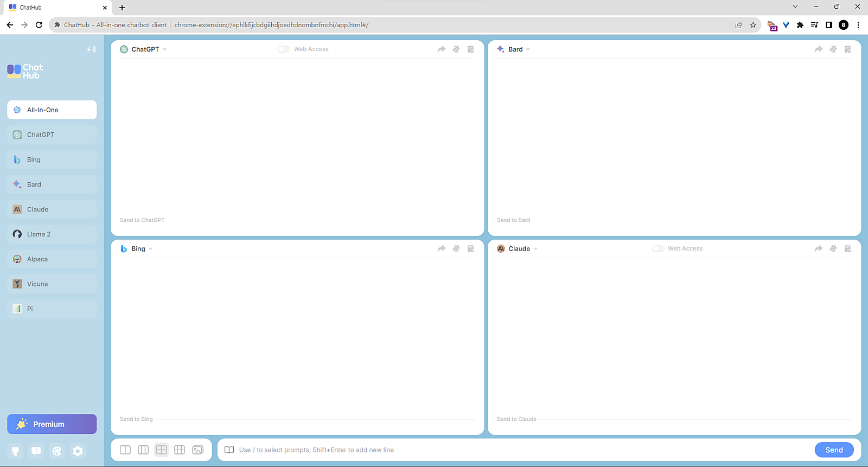Switch to two-panel layout
Image resolution: width=868 pixels, height=467 pixels.
click(125, 450)
